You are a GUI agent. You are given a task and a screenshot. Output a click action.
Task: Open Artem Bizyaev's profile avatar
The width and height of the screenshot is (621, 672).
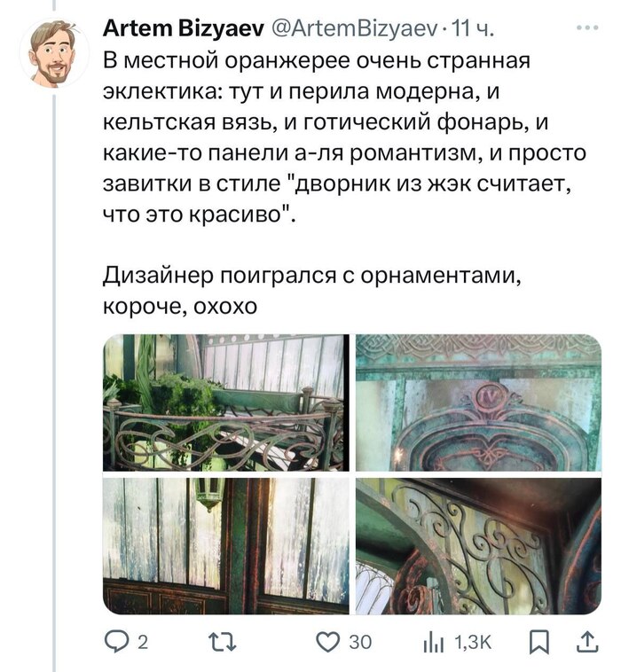(54, 53)
